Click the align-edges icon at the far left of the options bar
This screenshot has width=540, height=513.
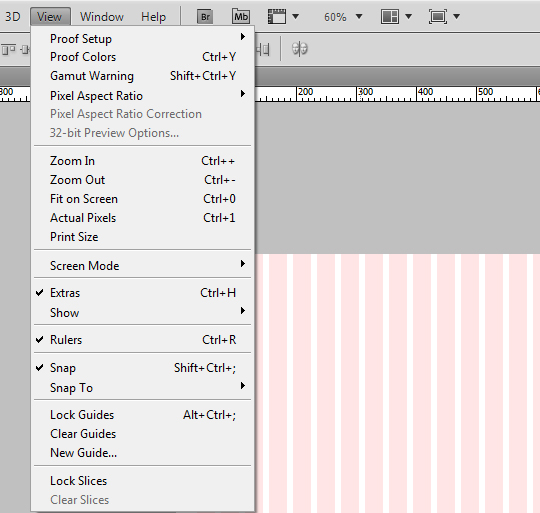[9, 50]
